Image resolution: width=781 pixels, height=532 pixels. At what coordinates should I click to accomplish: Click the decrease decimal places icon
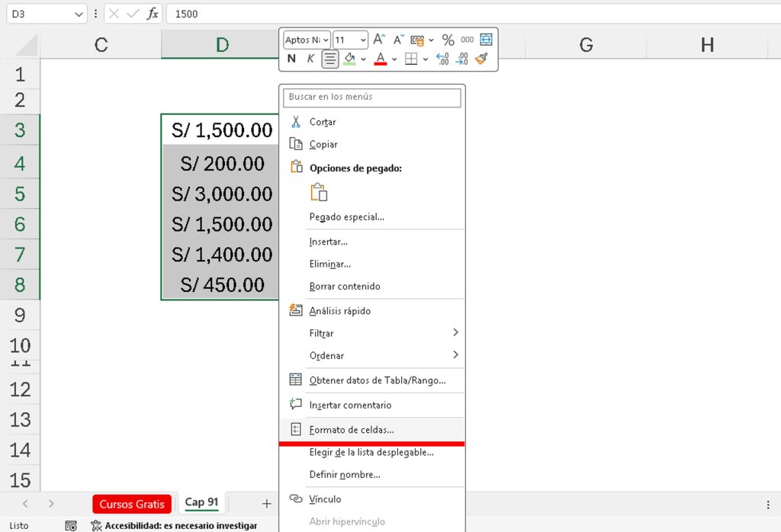pyautogui.click(x=461, y=59)
